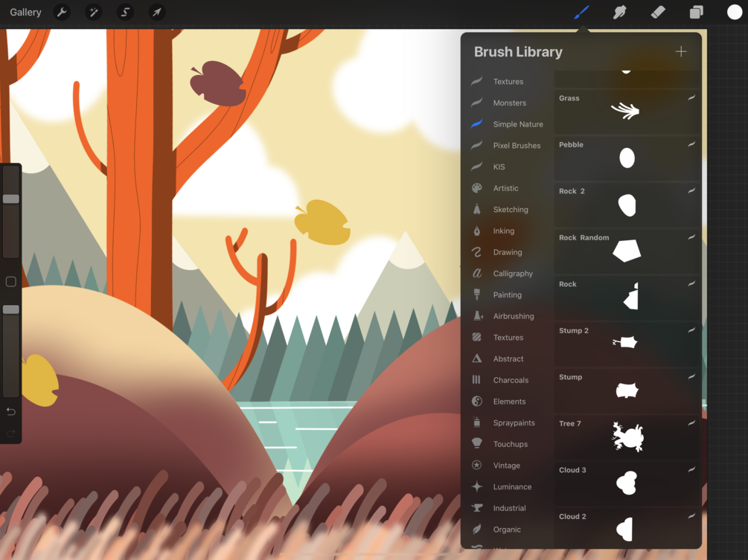Select the Smudge finger tool
The height and width of the screenshot is (560, 748).
point(620,13)
